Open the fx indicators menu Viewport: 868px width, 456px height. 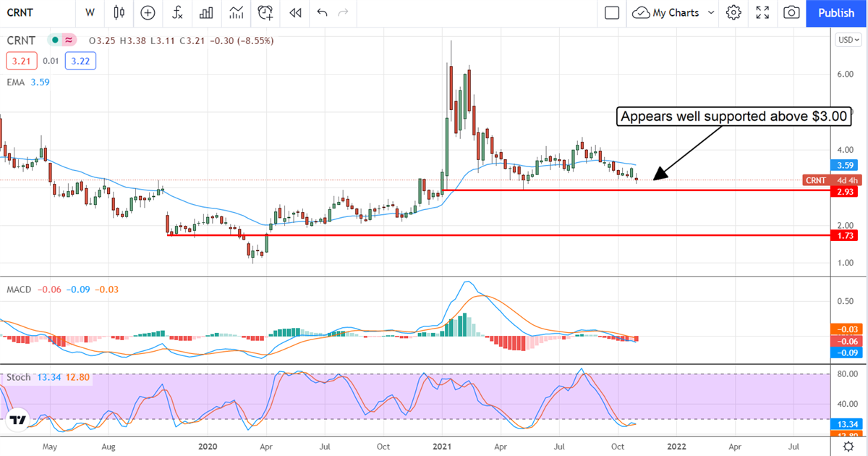[176, 12]
